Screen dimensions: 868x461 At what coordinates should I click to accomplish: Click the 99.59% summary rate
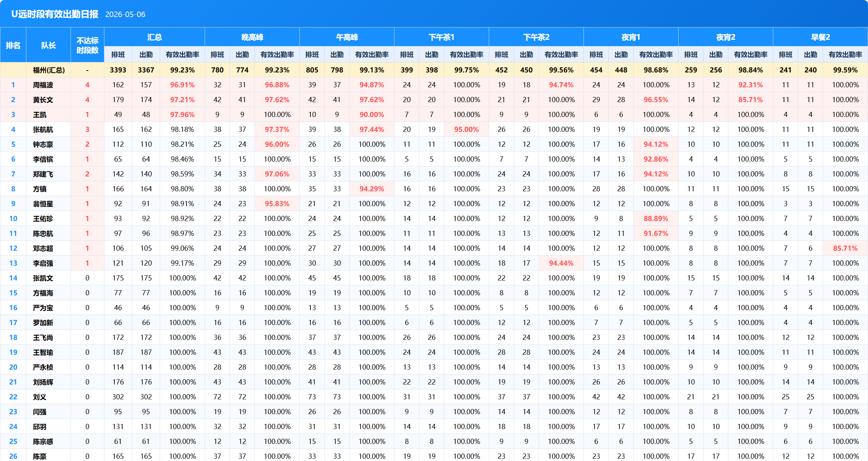tap(845, 70)
